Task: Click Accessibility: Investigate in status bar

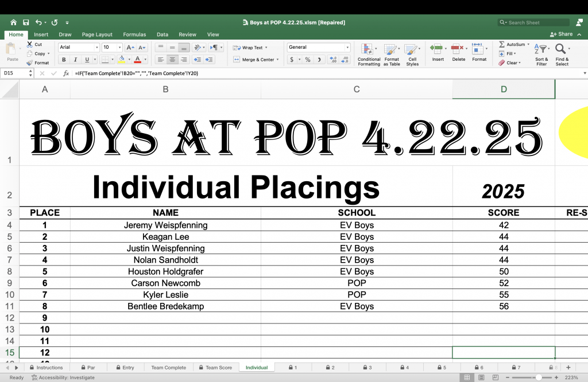Action: (x=63, y=377)
